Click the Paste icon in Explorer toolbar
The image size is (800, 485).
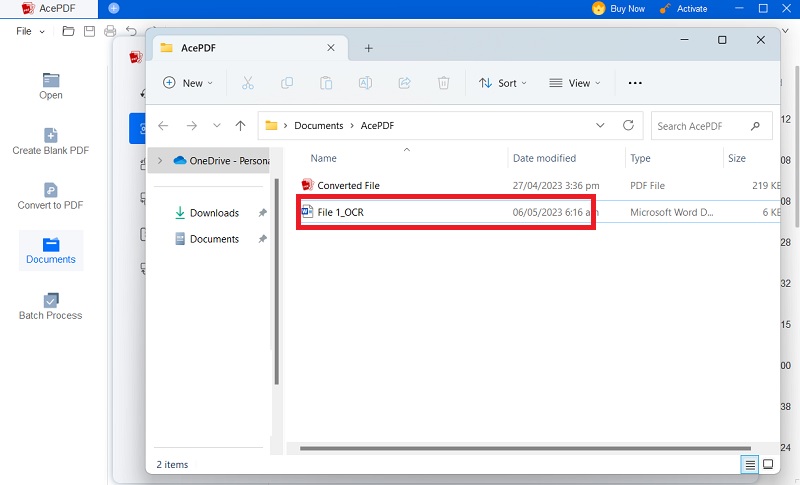pos(326,83)
